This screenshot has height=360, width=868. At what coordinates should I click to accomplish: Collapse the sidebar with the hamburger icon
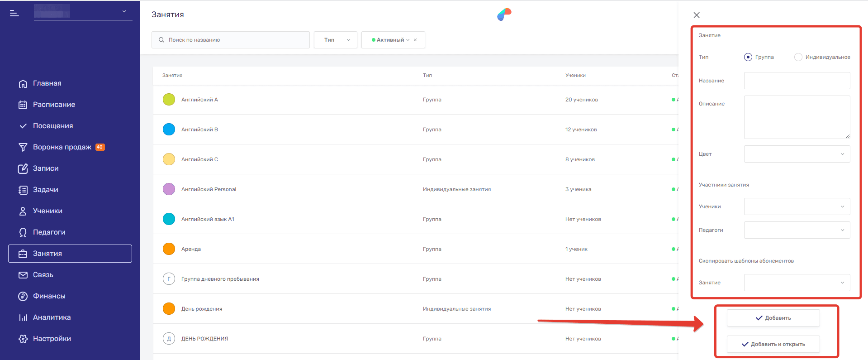tap(14, 13)
